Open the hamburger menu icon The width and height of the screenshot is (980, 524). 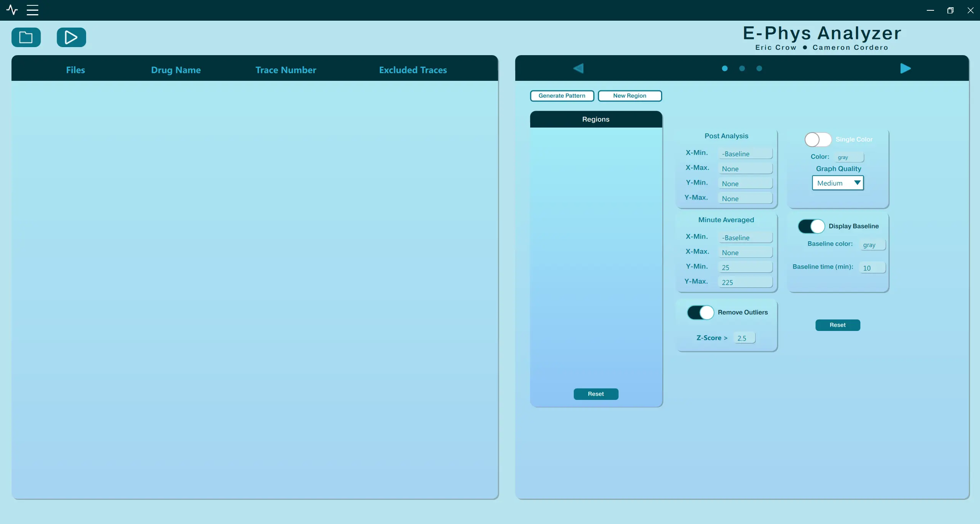pos(33,10)
